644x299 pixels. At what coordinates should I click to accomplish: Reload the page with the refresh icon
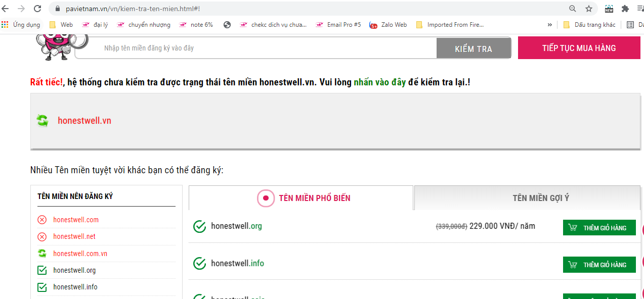coord(37,9)
